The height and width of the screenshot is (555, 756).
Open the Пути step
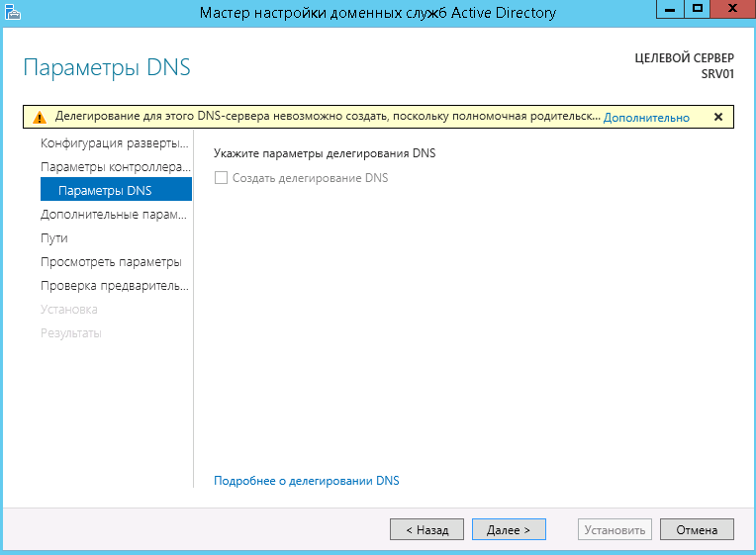[54, 238]
